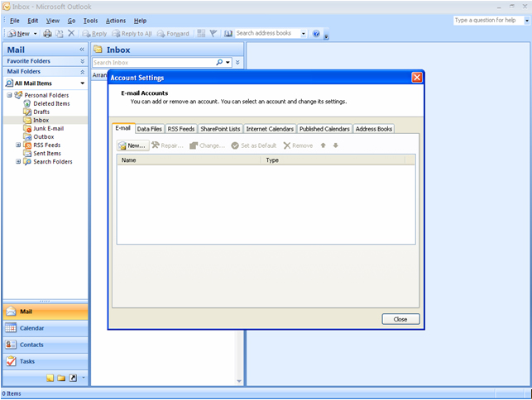Click the Help question mark icon

(316, 34)
